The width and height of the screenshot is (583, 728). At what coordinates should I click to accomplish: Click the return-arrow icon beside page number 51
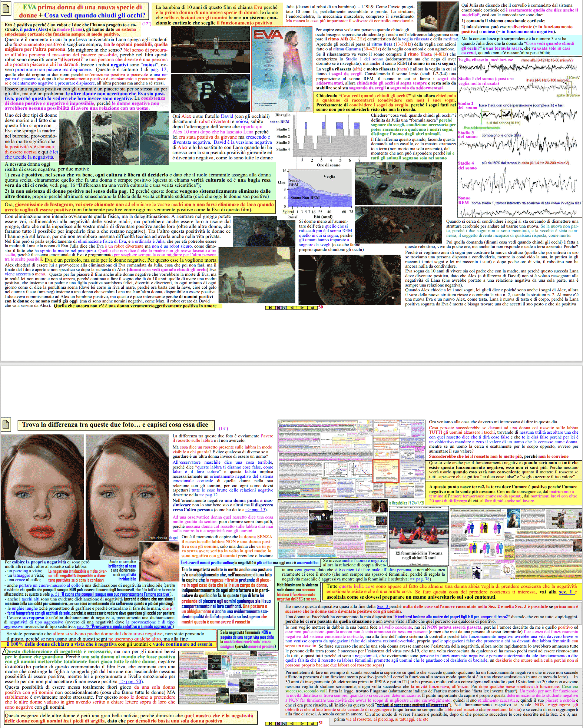[312, 723]
